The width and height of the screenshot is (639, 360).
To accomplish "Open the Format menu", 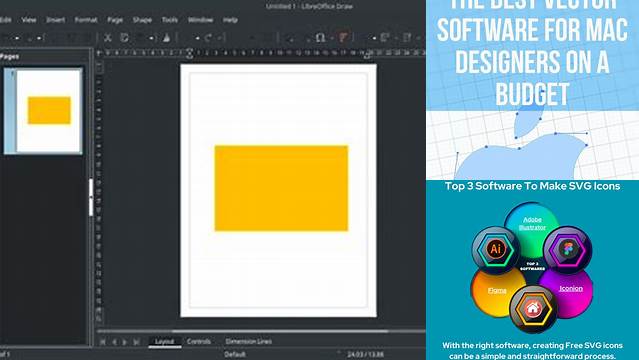I will tap(86, 20).
